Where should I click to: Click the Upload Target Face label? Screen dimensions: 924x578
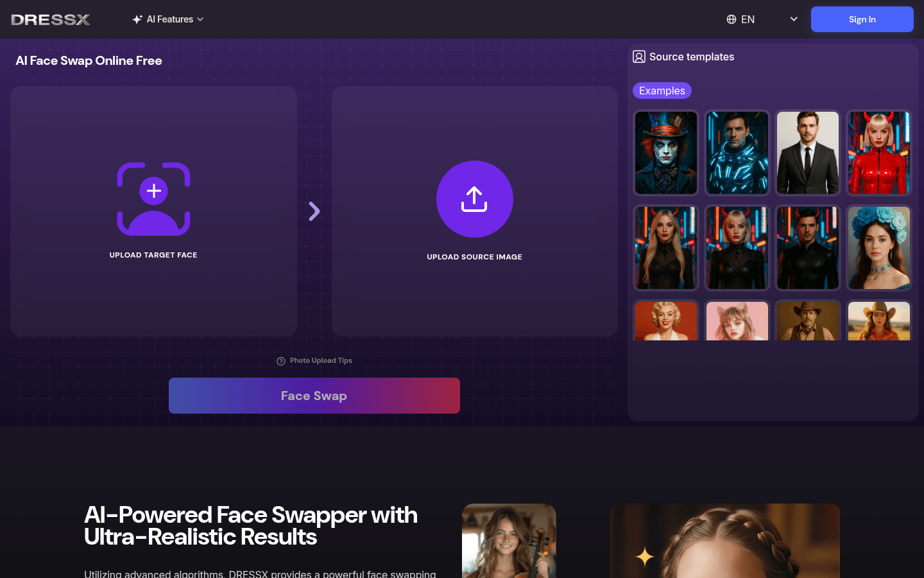(x=153, y=255)
